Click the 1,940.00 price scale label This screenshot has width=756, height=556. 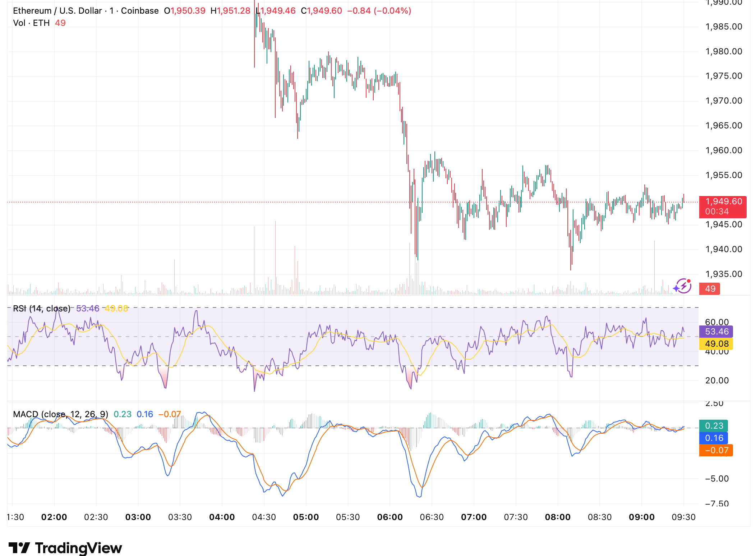point(724,249)
